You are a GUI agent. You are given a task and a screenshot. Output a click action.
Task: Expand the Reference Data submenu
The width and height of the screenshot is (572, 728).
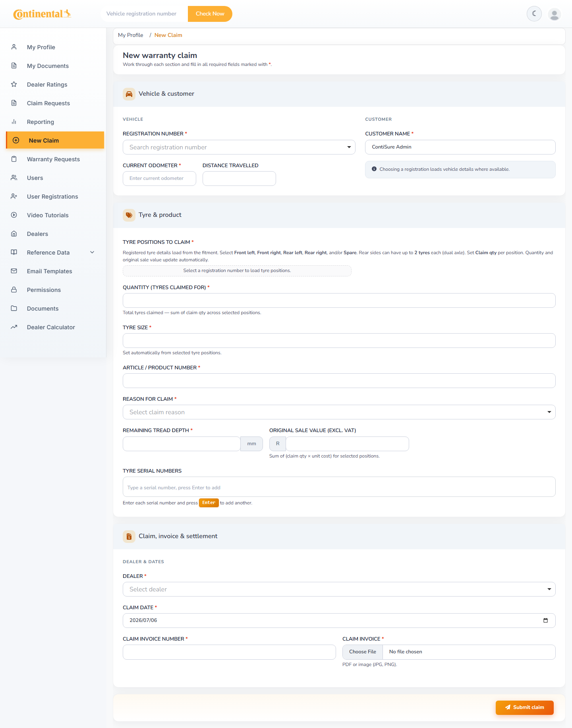92,252
